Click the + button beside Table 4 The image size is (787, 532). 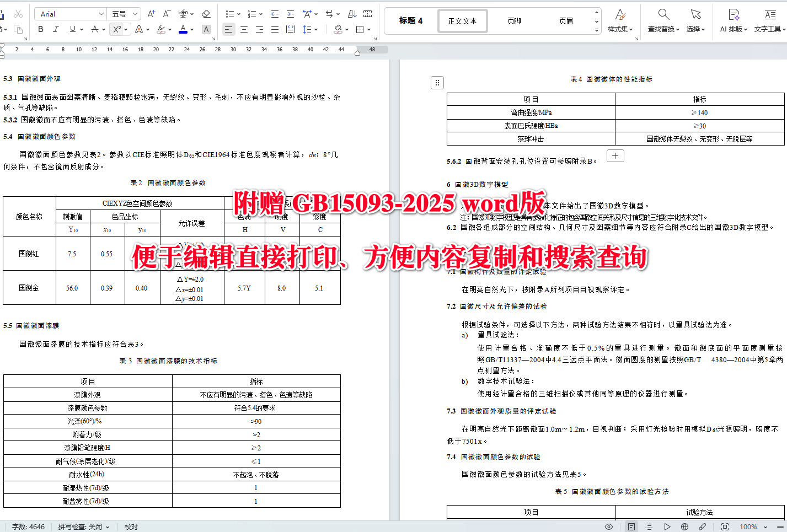point(615,156)
